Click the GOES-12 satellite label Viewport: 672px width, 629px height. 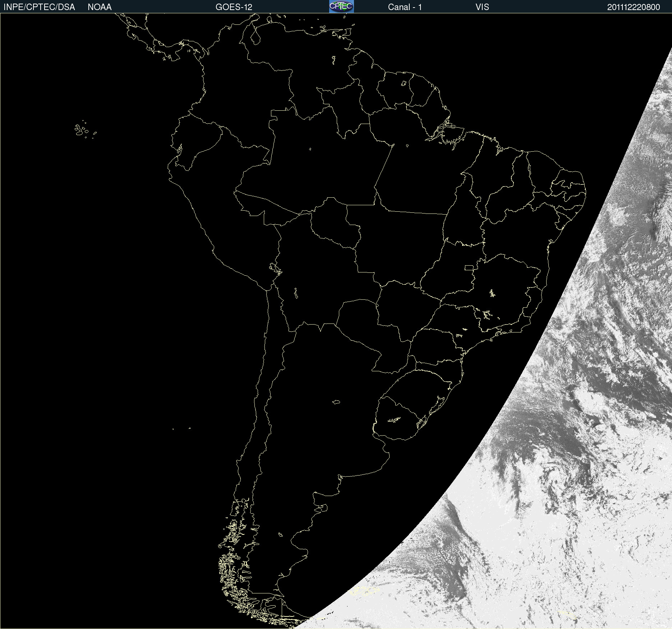click(234, 7)
